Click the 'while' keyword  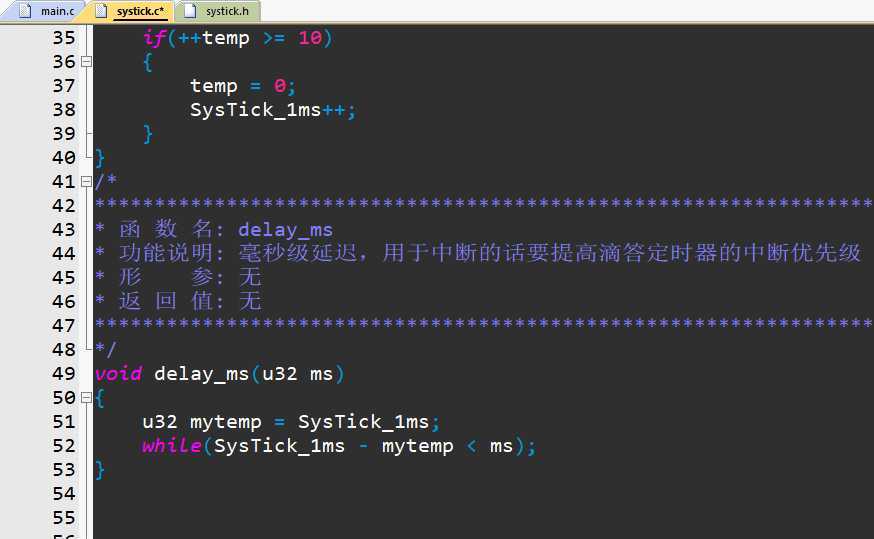pos(172,445)
